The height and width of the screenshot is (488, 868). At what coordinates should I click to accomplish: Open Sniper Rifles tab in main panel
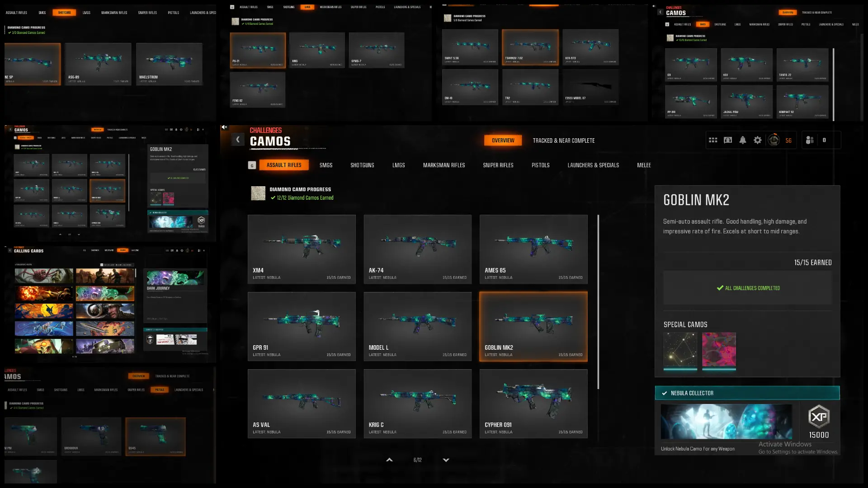click(498, 165)
